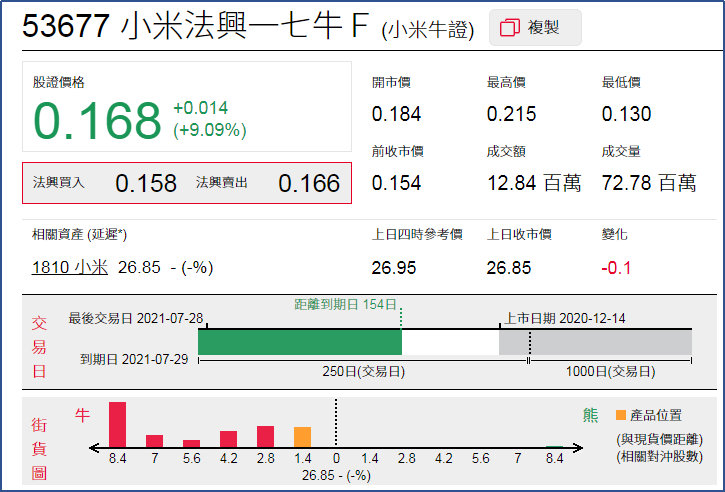
Task: Click the +0.014 price change value
Action: (x=200, y=108)
